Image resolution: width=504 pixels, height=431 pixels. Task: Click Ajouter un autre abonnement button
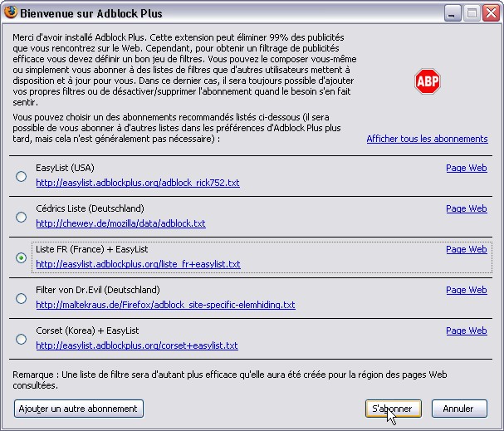[79, 409]
